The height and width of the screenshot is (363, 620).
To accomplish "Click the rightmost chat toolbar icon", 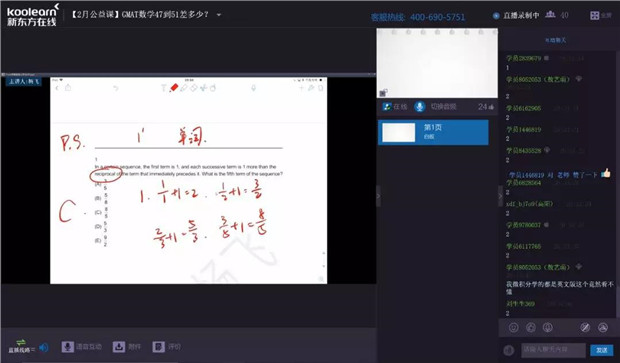I will click(x=603, y=327).
